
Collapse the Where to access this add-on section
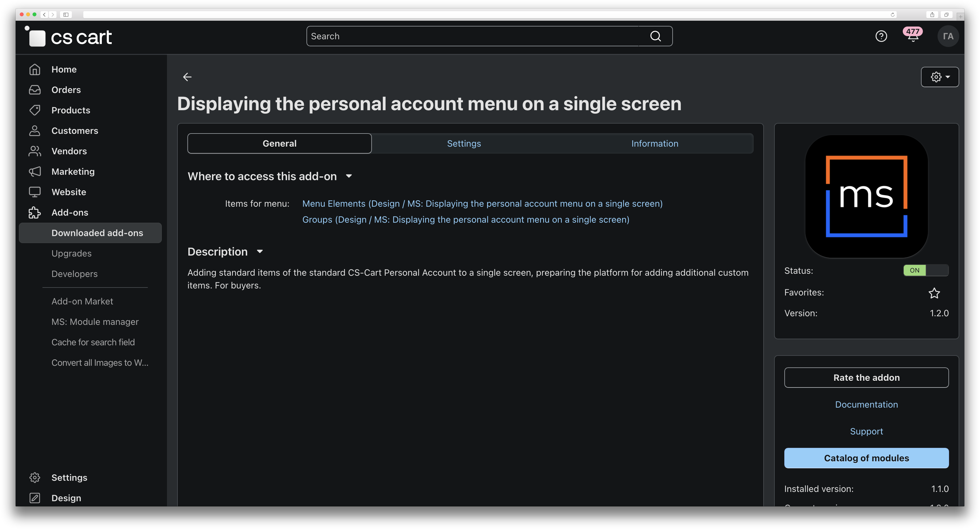pyautogui.click(x=349, y=176)
